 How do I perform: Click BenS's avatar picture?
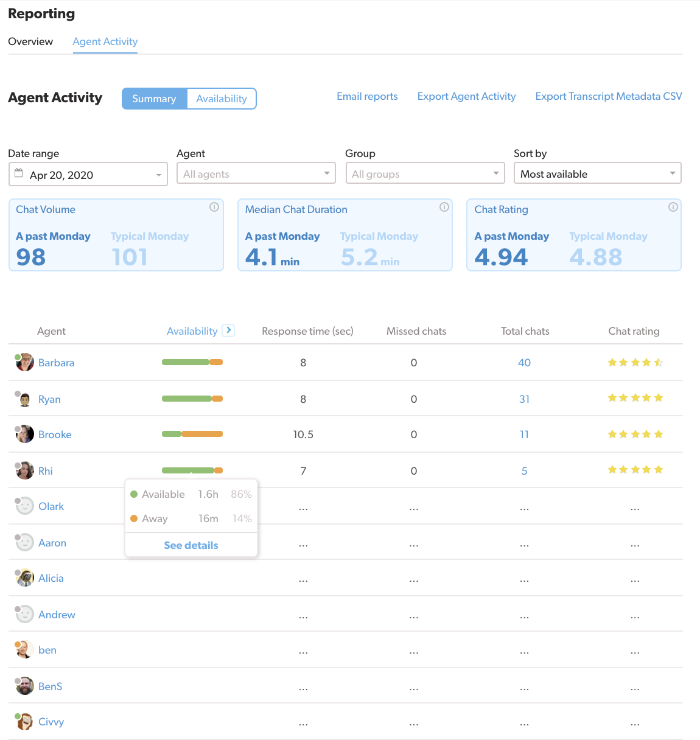coord(25,686)
